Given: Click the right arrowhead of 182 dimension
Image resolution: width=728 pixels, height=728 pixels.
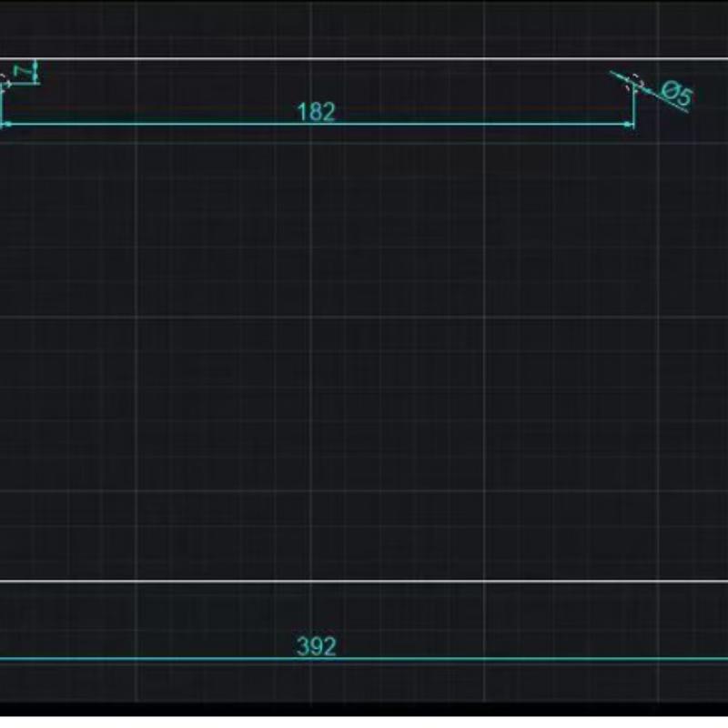Looking at the screenshot, I should click(x=629, y=124).
